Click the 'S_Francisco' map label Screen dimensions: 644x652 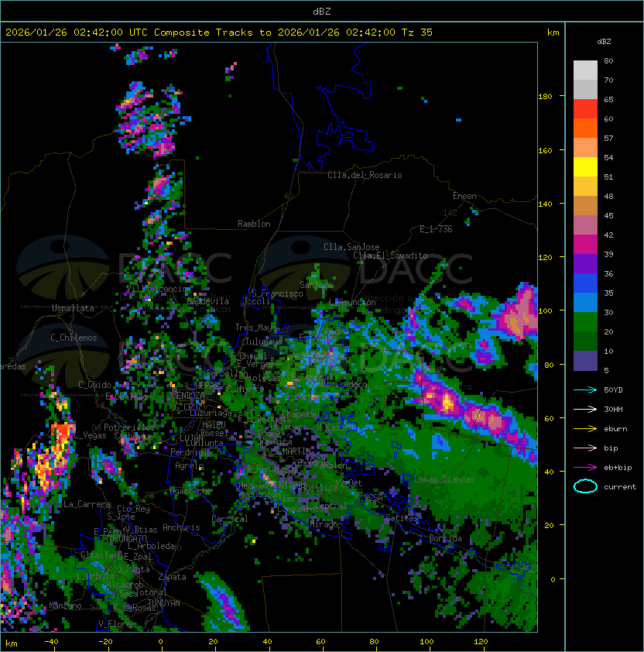coord(277,293)
